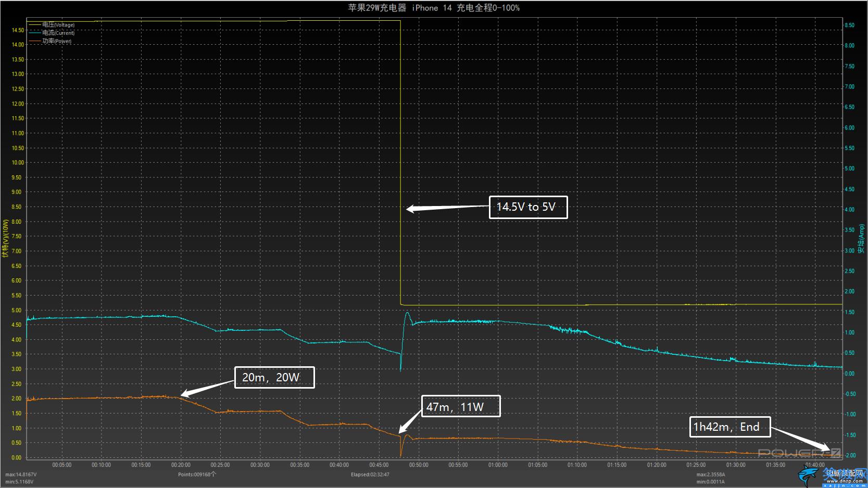
Task: Click the 14.50 tick on left voltage axis
Action: 18,30
